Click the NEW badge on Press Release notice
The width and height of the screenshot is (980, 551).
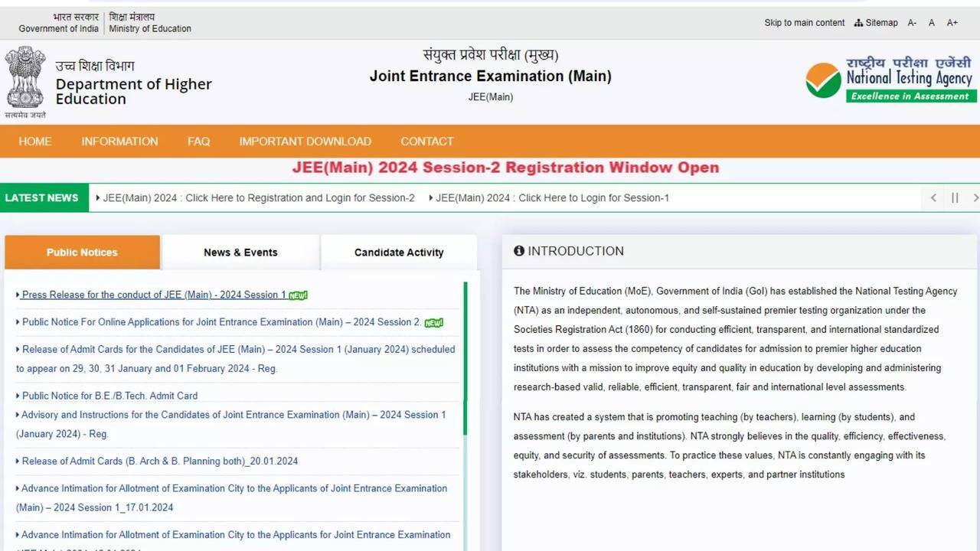[x=297, y=294]
